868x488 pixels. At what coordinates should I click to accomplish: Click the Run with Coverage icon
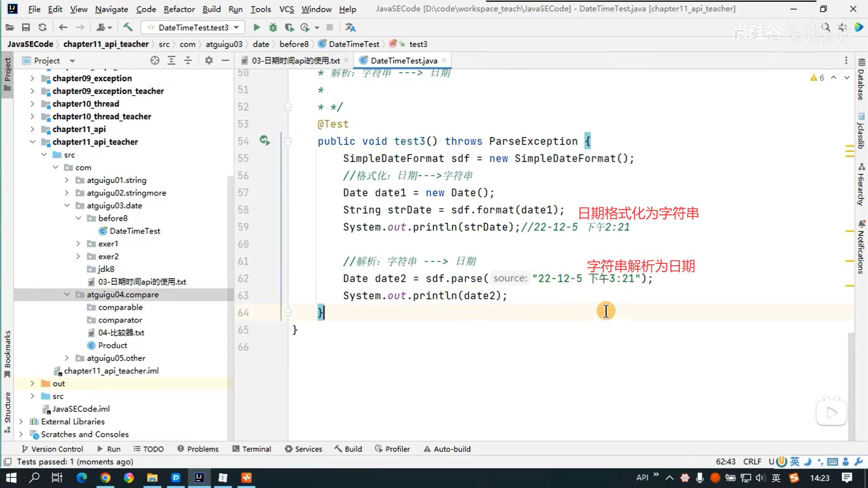tap(289, 28)
